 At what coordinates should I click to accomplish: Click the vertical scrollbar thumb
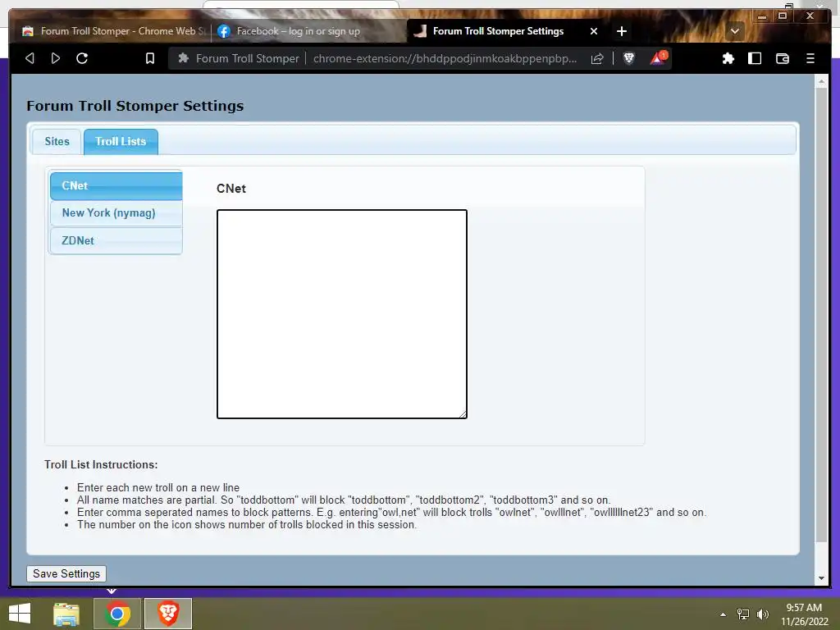click(820, 315)
